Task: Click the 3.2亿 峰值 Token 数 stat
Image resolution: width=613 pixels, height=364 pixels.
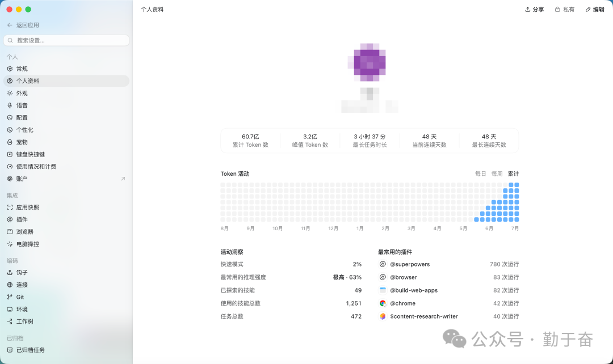Action: 310,141
